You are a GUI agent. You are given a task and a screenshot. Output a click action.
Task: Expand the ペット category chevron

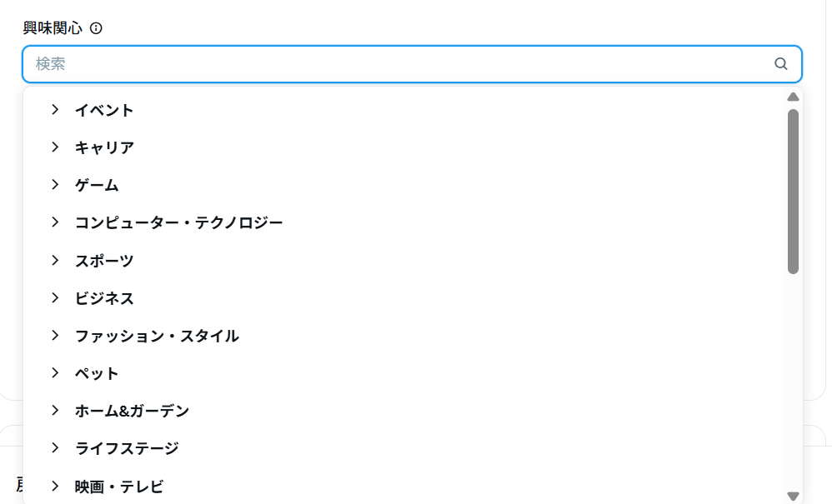pyautogui.click(x=55, y=373)
